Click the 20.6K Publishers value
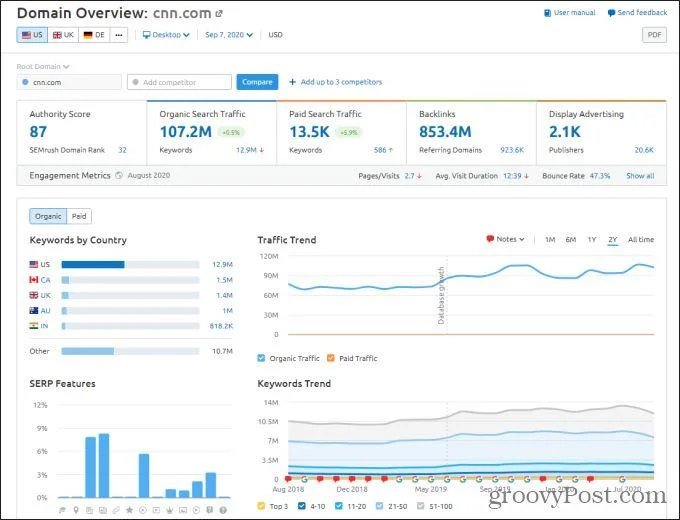The image size is (680, 520). point(644,150)
